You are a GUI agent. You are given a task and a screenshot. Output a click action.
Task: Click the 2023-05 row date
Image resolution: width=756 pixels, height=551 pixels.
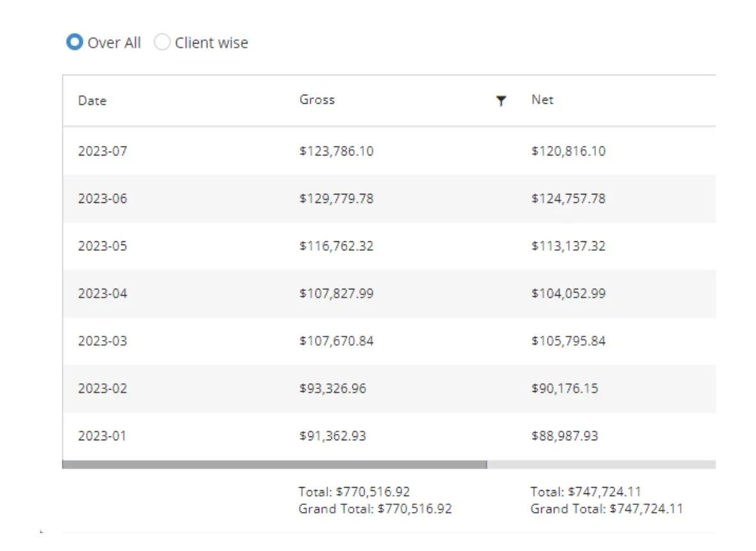pos(102,246)
